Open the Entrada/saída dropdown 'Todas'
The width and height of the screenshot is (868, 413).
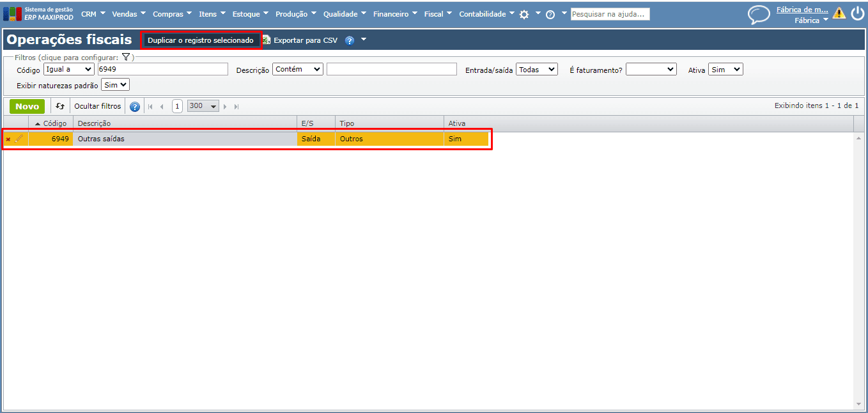[537, 69]
